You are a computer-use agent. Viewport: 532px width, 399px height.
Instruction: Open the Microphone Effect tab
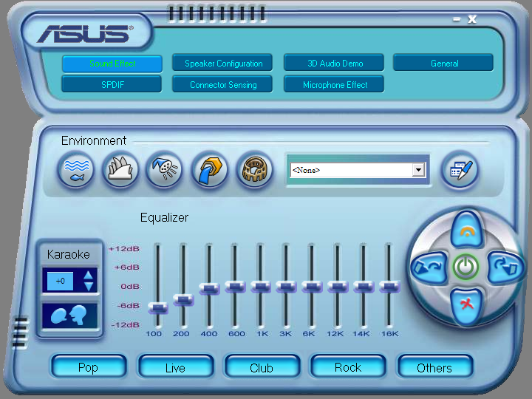click(x=335, y=85)
